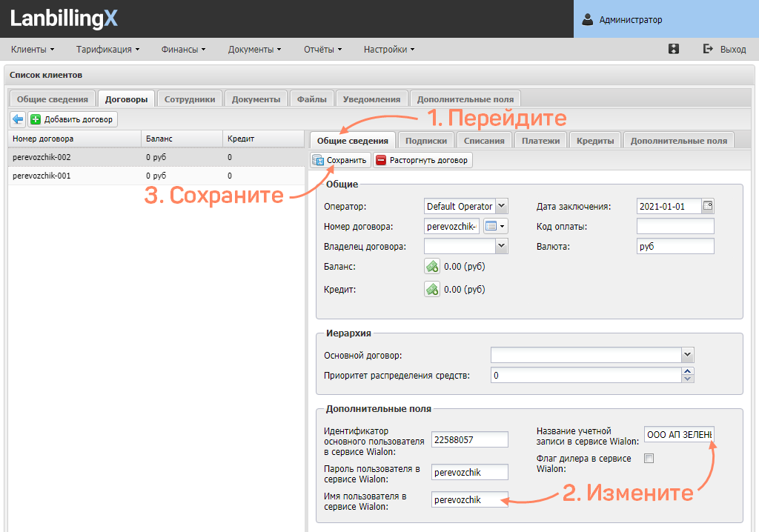Screen dimensions: 759x532
Task: Open the Настройки menu
Action: tap(389, 50)
